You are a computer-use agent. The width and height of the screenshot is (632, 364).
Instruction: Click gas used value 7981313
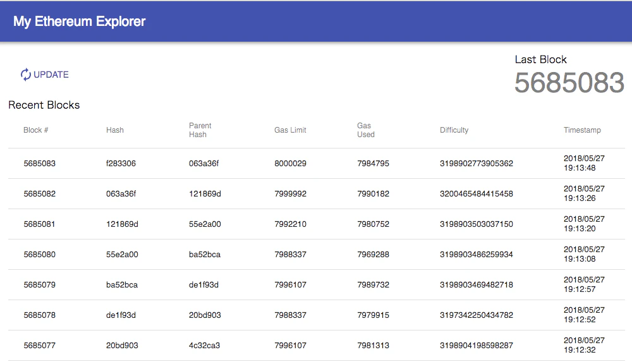pos(374,345)
